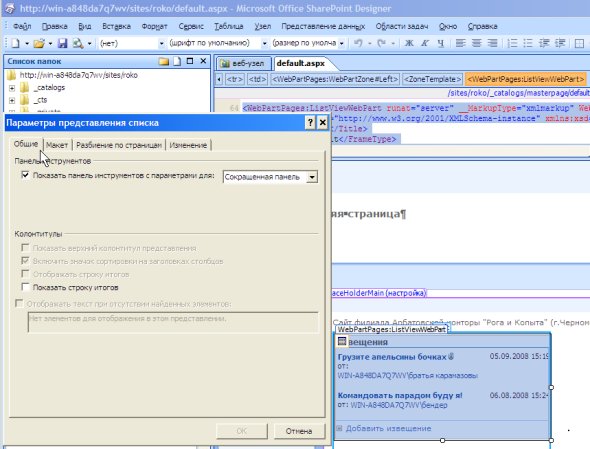
Task: Switch to the Макет tab
Action: click(x=57, y=145)
